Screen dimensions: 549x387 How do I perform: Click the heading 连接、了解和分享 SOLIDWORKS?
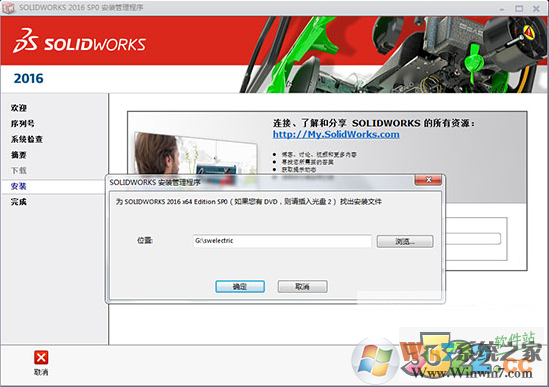point(374,123)
